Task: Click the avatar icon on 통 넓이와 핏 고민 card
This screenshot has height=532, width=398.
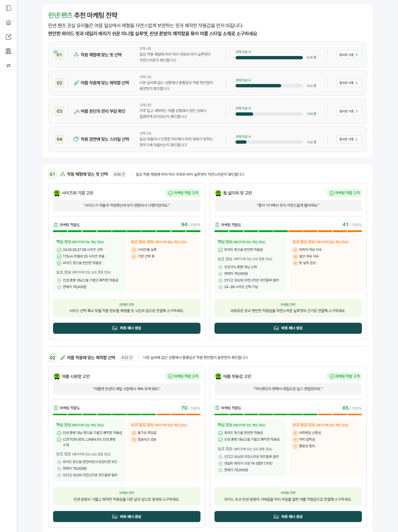Action: point(218,193)
